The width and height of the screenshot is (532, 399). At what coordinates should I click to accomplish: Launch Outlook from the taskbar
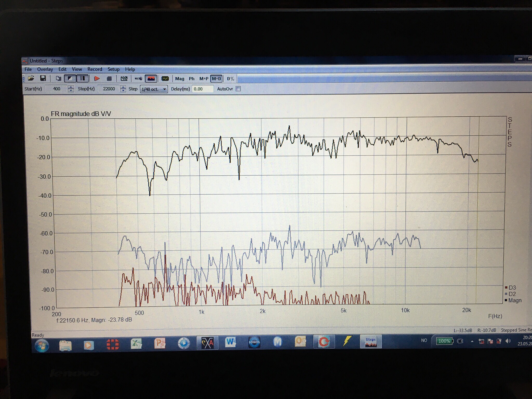coord(300,342)
